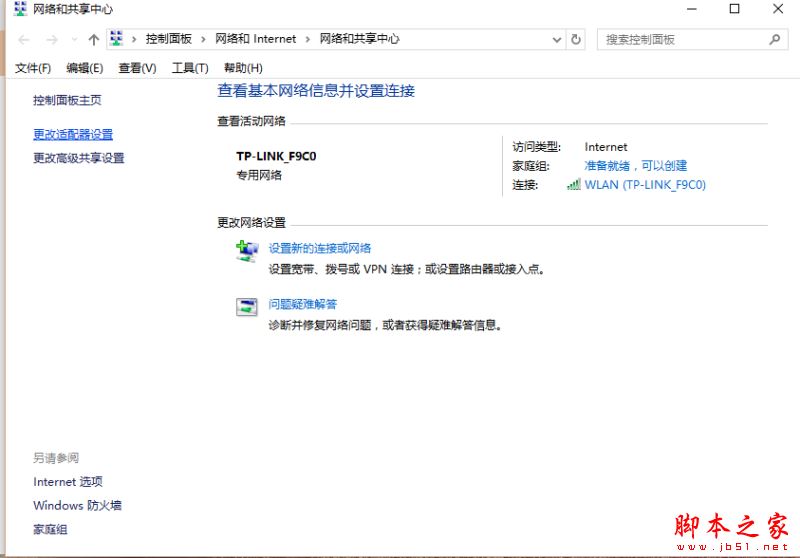Click the WLAN signal strength icon

point(573,185)
